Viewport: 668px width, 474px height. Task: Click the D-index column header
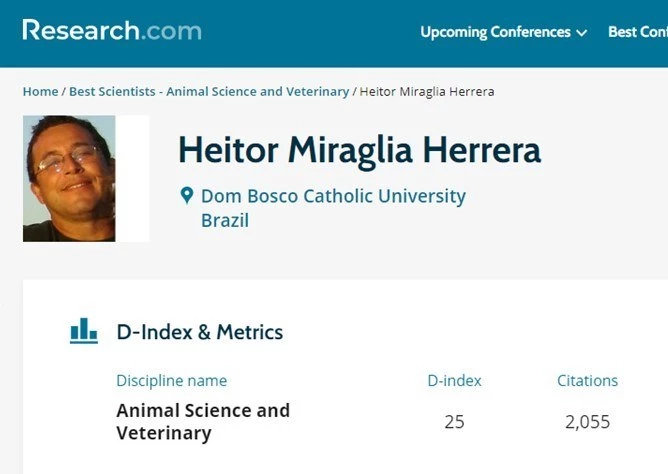click(x=454, y=380)
